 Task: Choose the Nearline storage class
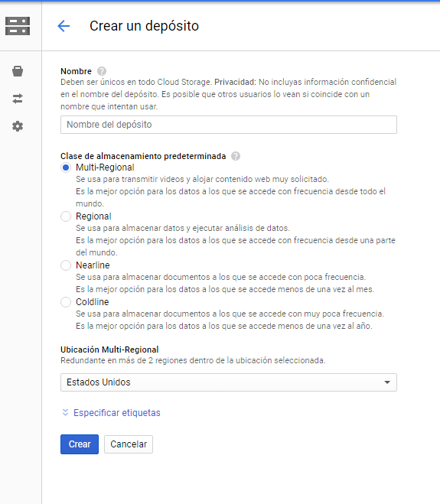click(66, 265)
